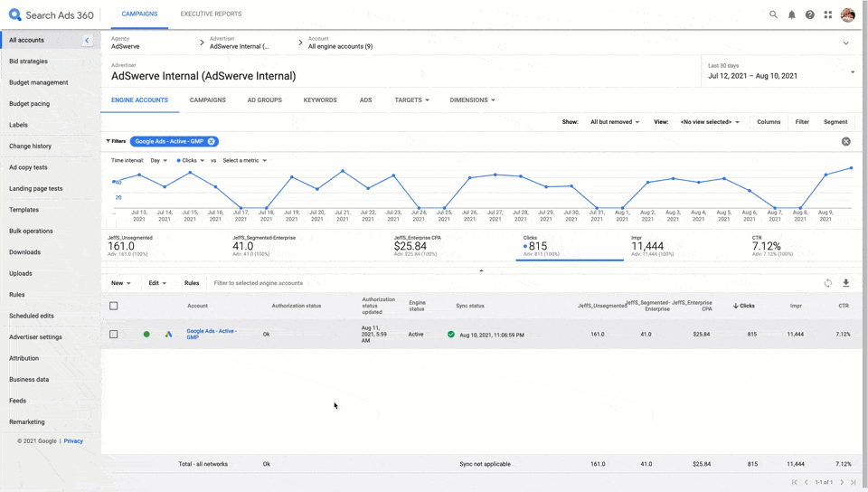The width and height of the screenshot is (868, 492).
Task: Go to the next page of results
Action: click(842, 482)
